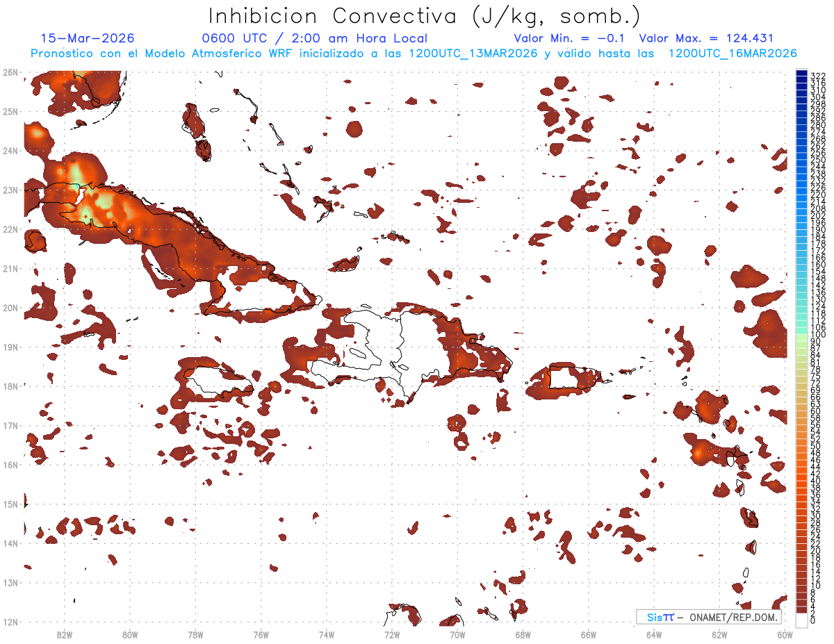Click the '60W' longitude label
The height and width of the screenshot is (644, 834).
pos(785,635)
